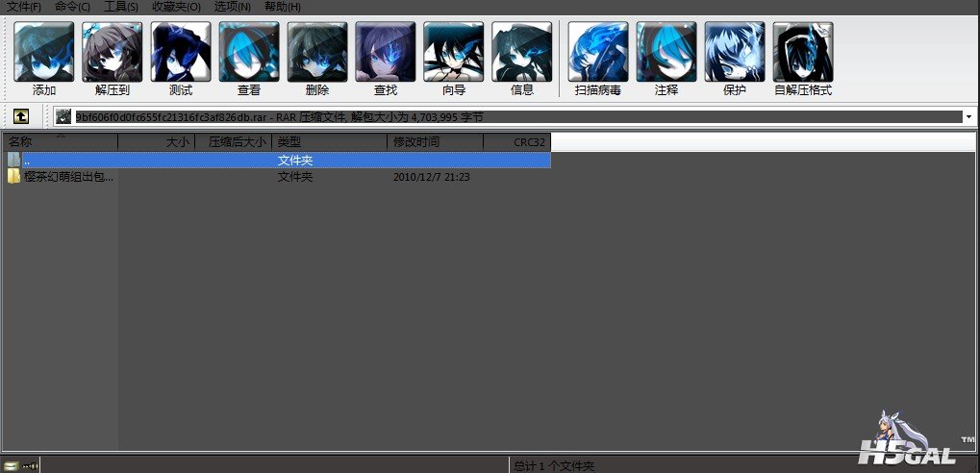This screenshot has height=473, width=980.
Task: Open the 选项(N) menu
Action: [x=232, y=7]
